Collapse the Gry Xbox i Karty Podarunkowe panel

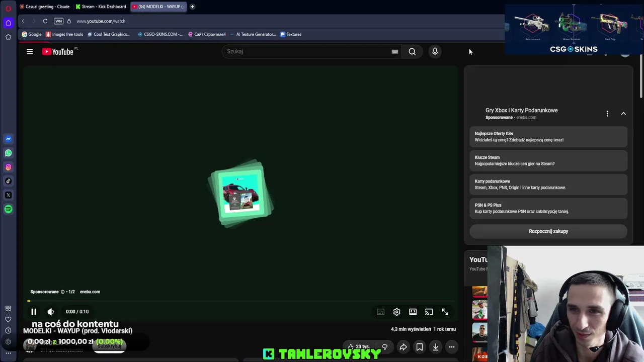[x=623, y=114]
